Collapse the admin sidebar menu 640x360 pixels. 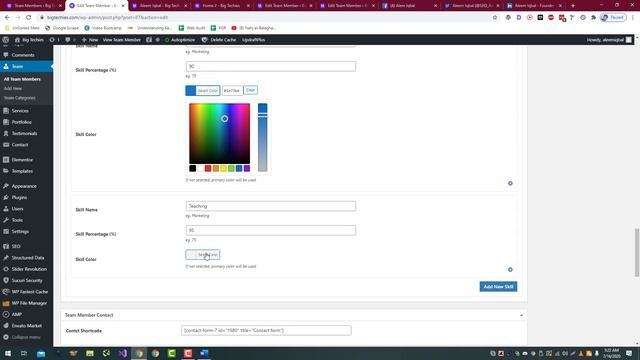(22, 337)
